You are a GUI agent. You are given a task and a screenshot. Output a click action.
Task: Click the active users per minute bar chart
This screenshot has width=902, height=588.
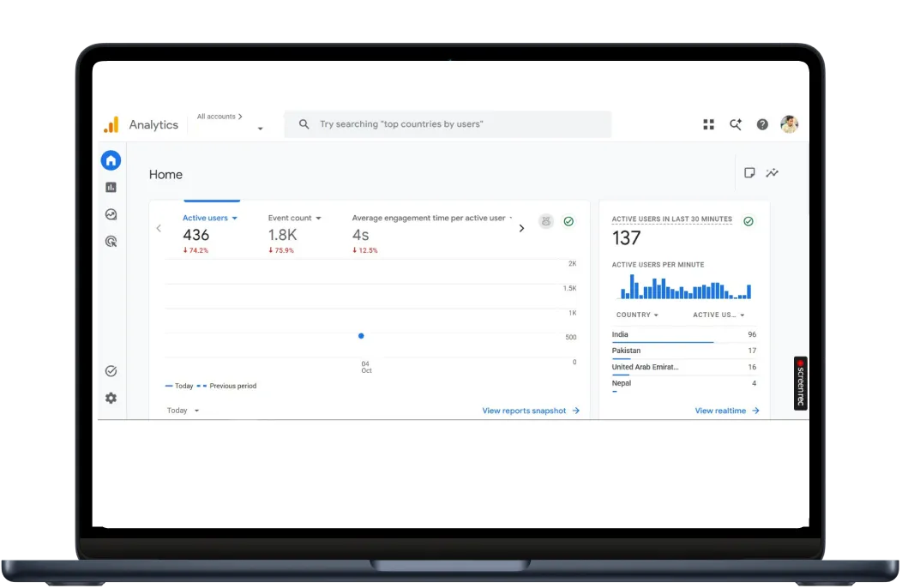tap(685, 286)
